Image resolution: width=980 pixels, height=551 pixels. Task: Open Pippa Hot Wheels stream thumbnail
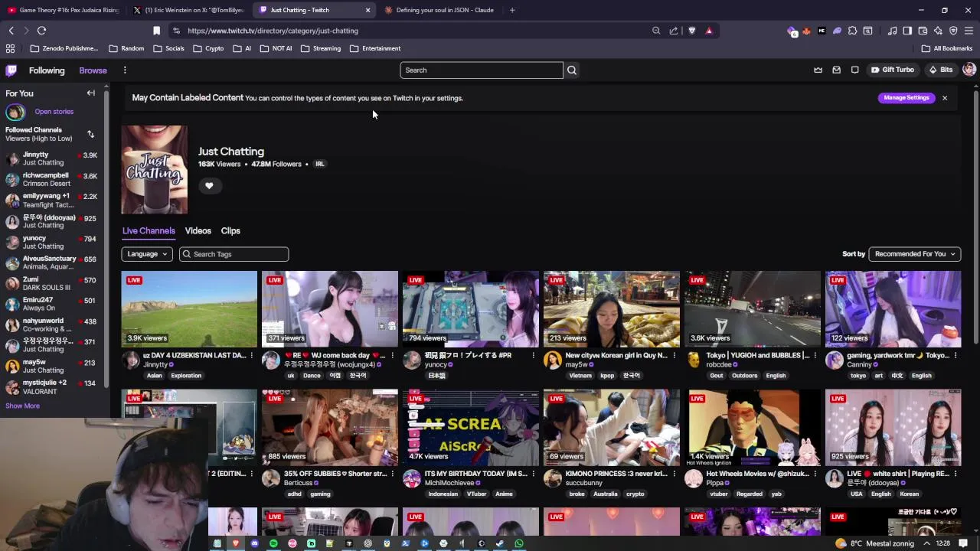pos(753,427)
